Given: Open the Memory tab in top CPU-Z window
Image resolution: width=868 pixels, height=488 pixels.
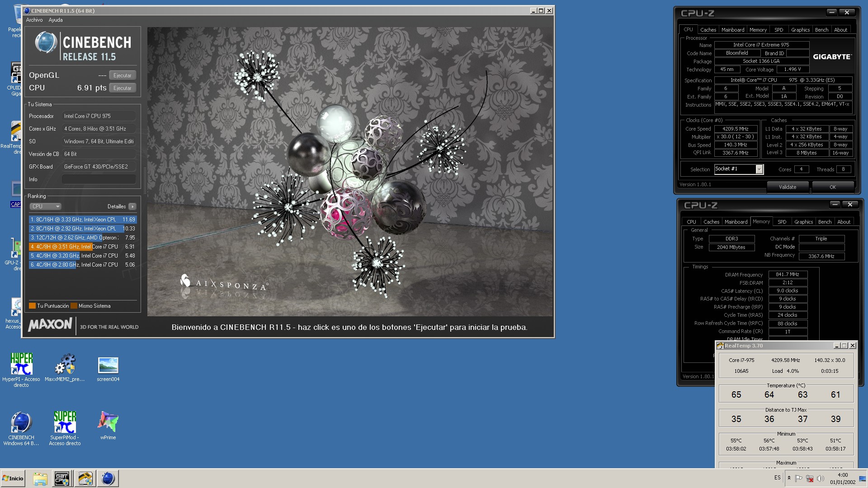Looking at the screenshot, I should (758, 30).
